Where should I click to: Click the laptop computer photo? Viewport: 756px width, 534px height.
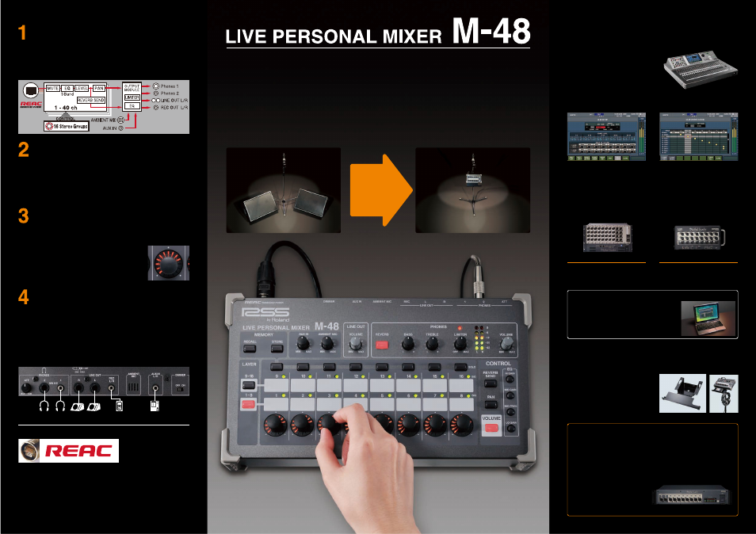(708, 318)
